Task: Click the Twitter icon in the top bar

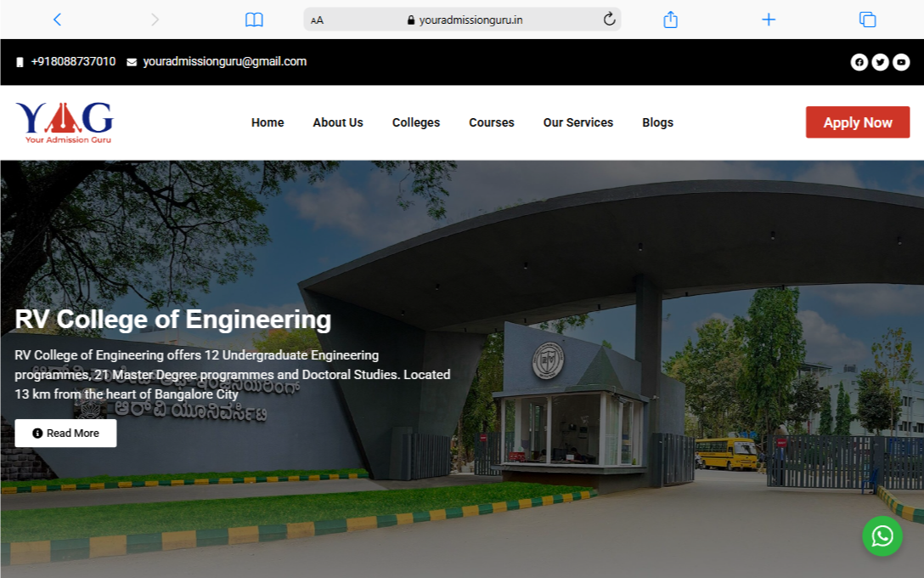Action: [880, 61]
